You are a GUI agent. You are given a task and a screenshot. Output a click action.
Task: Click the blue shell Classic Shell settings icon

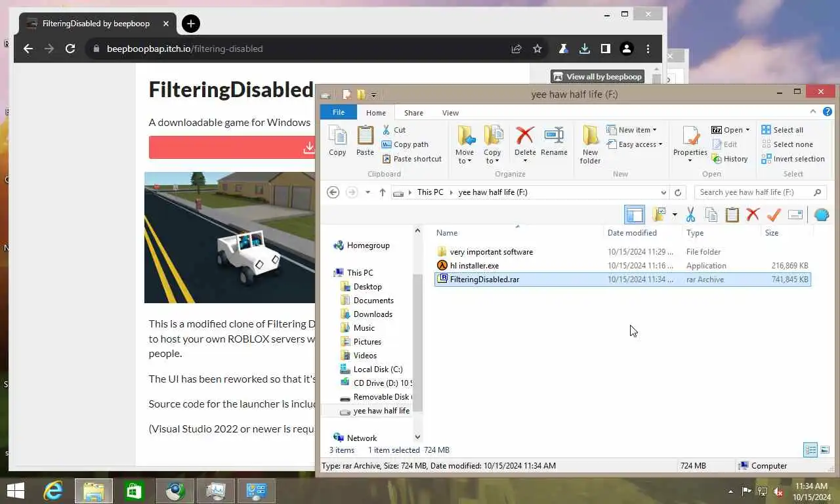(x=821, y=214)
